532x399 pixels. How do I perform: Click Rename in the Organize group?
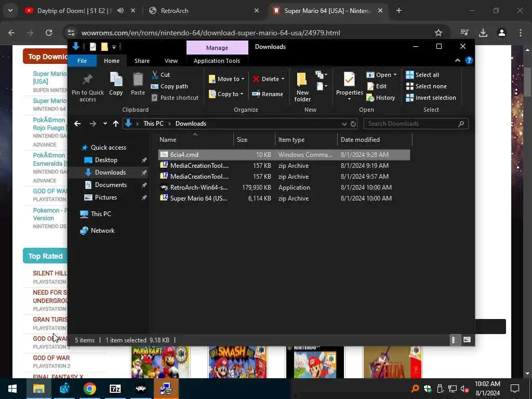point(268,94)
